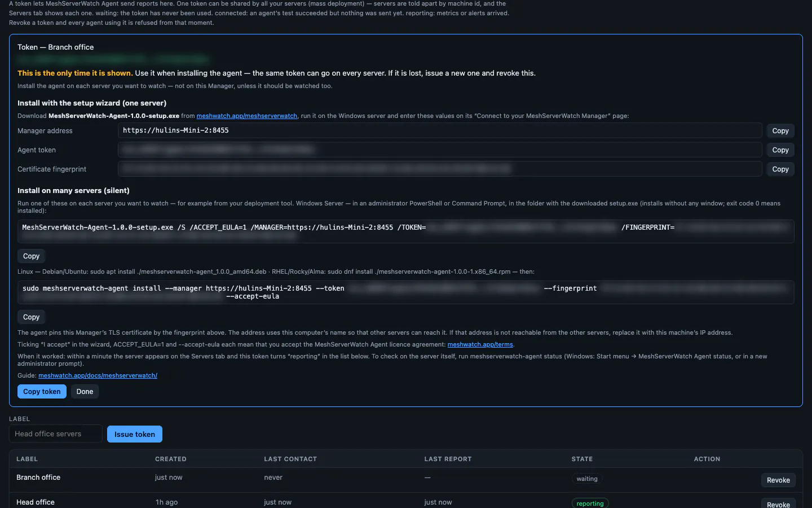Click the Branch office label in table
This screenshot has height=508, width=812.
tap(38, 478)
